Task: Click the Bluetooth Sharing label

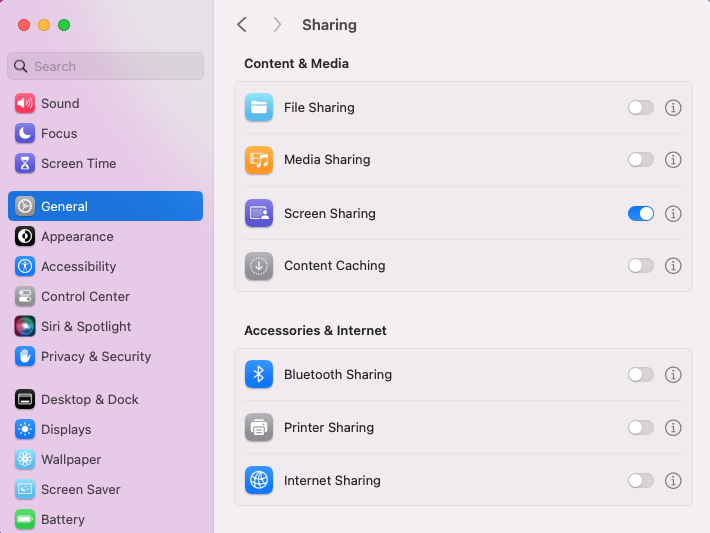Action: click(x=338, y=375)
